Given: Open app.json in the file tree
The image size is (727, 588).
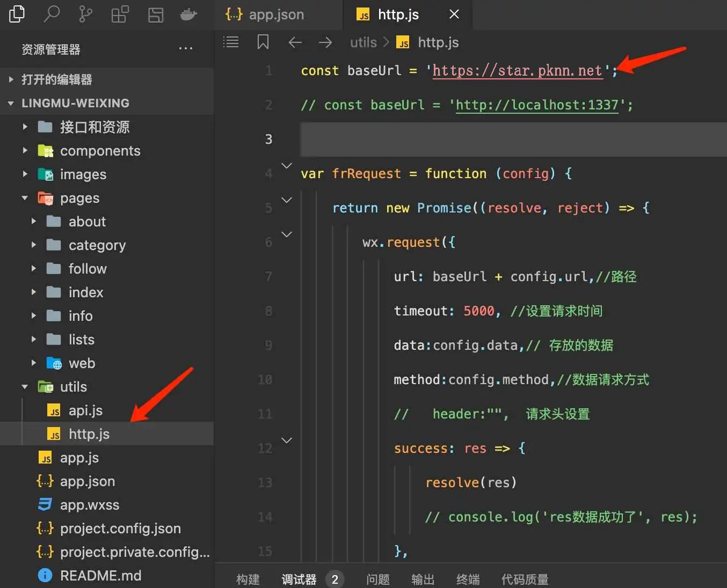Looking at the screenshot, I should point(107,481).
